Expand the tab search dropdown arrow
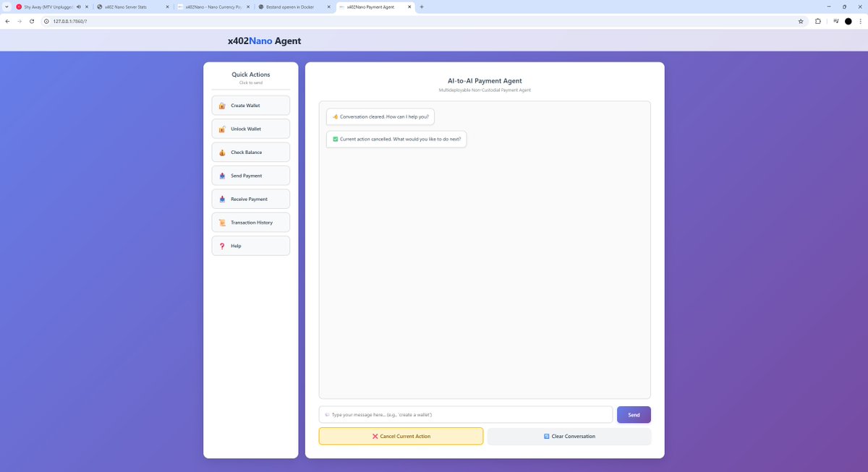 [x=7, y=7]
